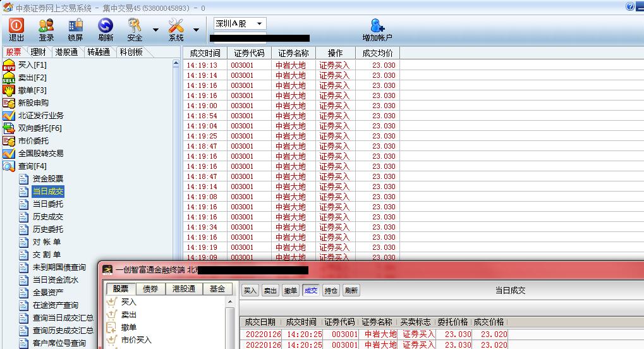Click 持仓 button in 一创智富通 toolbar
This screenshot has height=349, width=644.
(x=331, y=291)
